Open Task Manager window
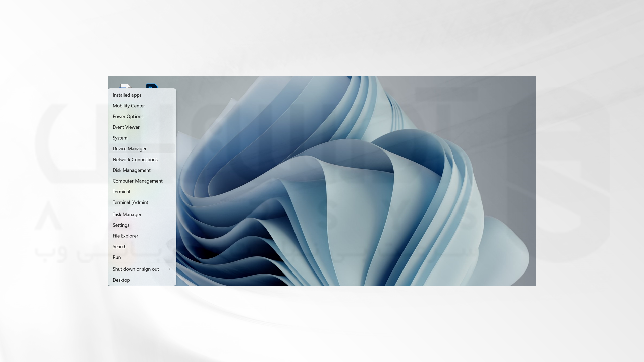 [x=127, y=214]
